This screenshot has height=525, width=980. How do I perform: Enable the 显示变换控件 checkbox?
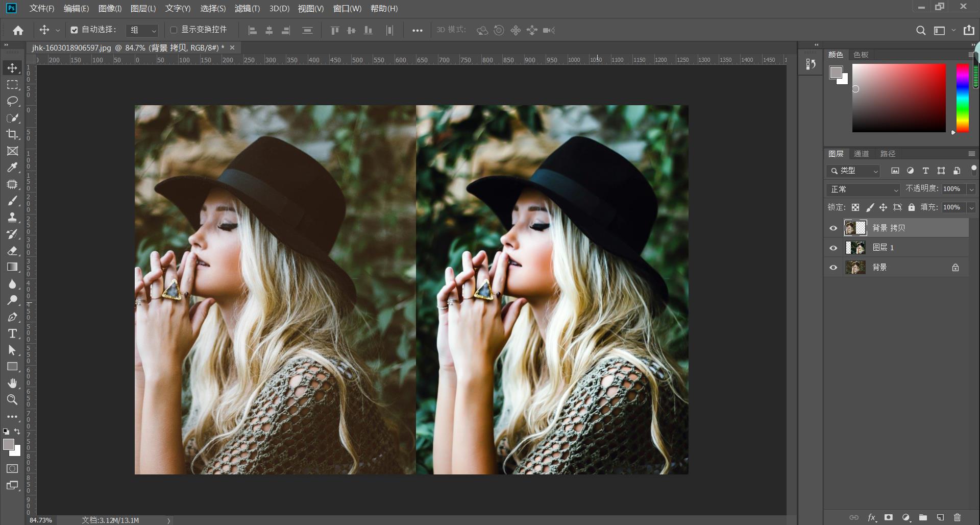coord(174,30)
